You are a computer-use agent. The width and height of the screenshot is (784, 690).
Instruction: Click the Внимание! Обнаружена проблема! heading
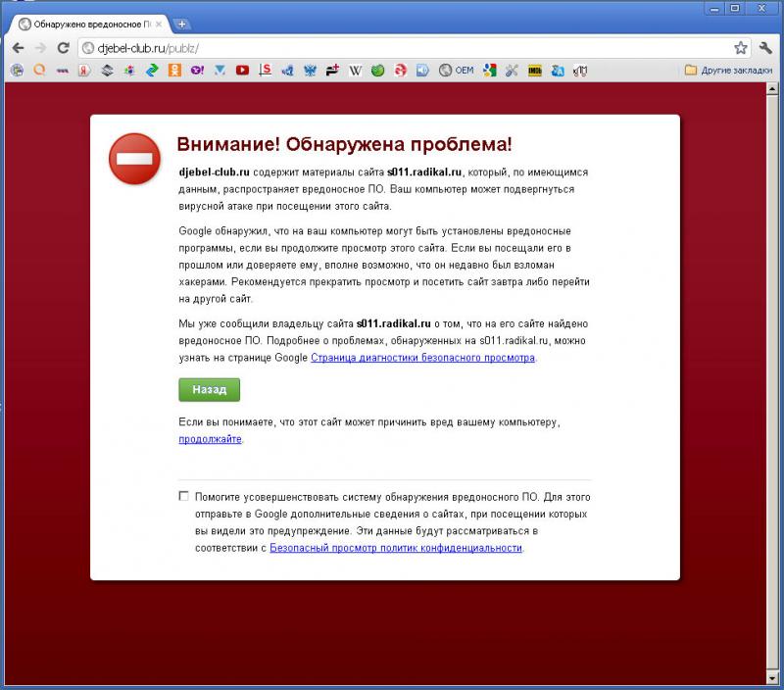click(x=344, y=144)
